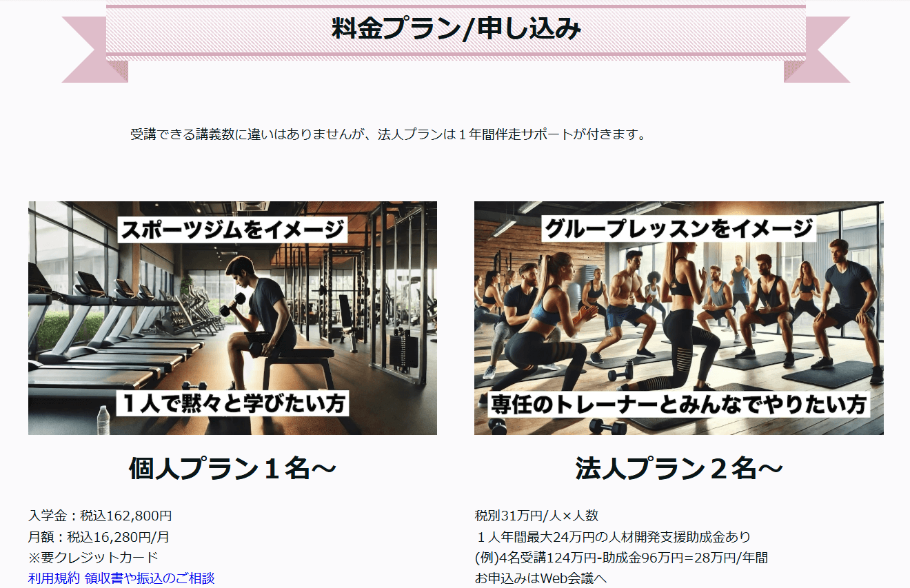Select the 個人プラン１名～ heading
This screenshot has width=910, height=588.
pyautogui.click(x=232, y=469)
